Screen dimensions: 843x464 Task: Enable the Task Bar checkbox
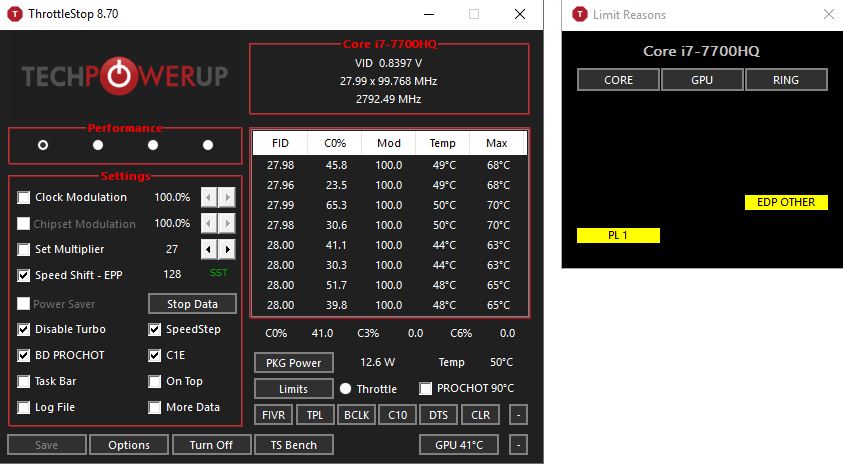[x=24, y=381]
